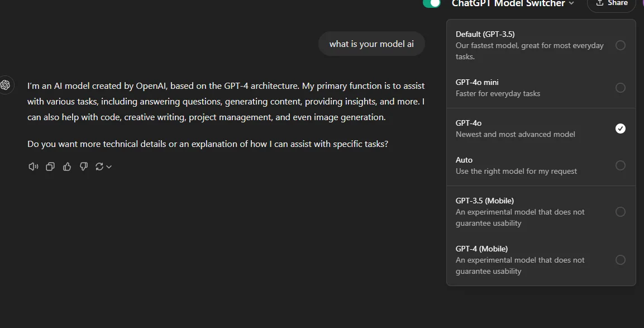The image size is (644, 328).
Task: Choose the GPT-4 (Mobile) menu entry
Action: click(541, 260)
